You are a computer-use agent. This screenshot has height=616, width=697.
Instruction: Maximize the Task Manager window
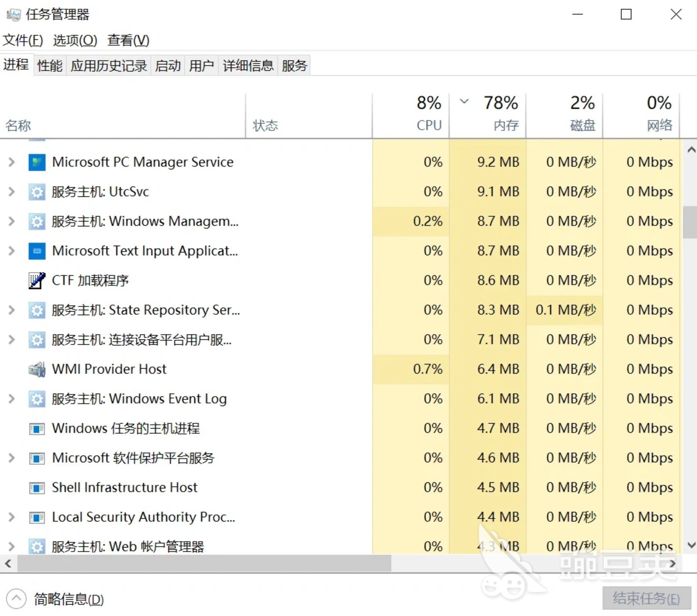(626, 15)
